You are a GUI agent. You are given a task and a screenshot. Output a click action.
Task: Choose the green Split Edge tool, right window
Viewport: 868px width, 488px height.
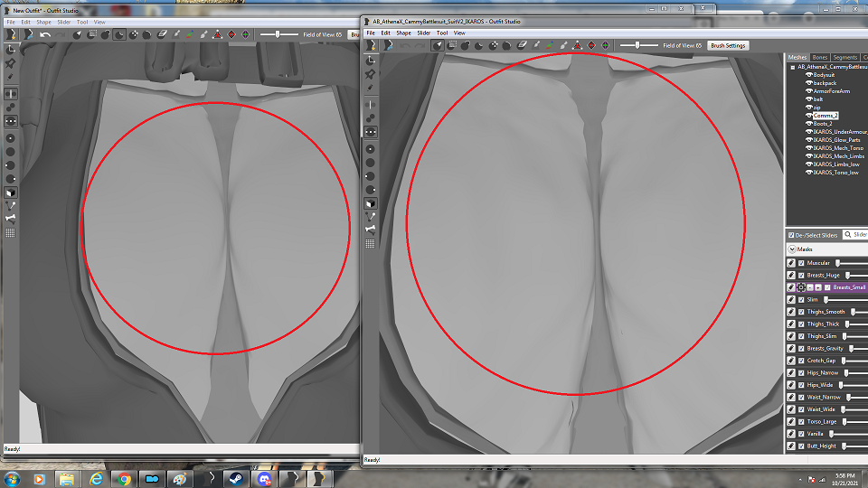pos(605,45)
